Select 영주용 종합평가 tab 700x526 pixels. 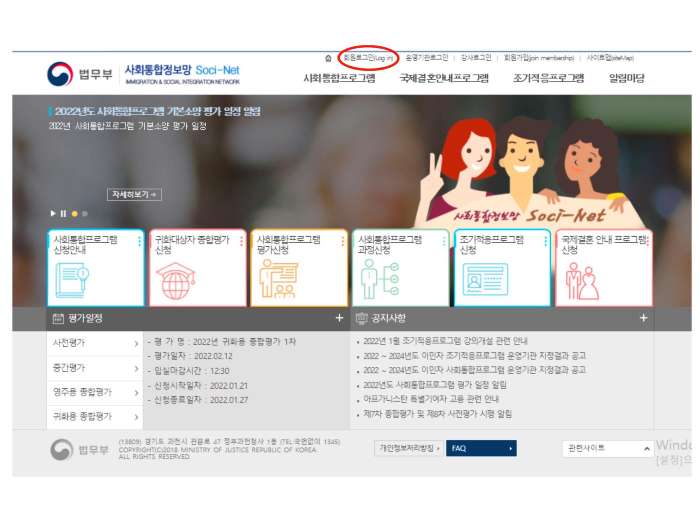pyautogui.click(x=95, y=392)
